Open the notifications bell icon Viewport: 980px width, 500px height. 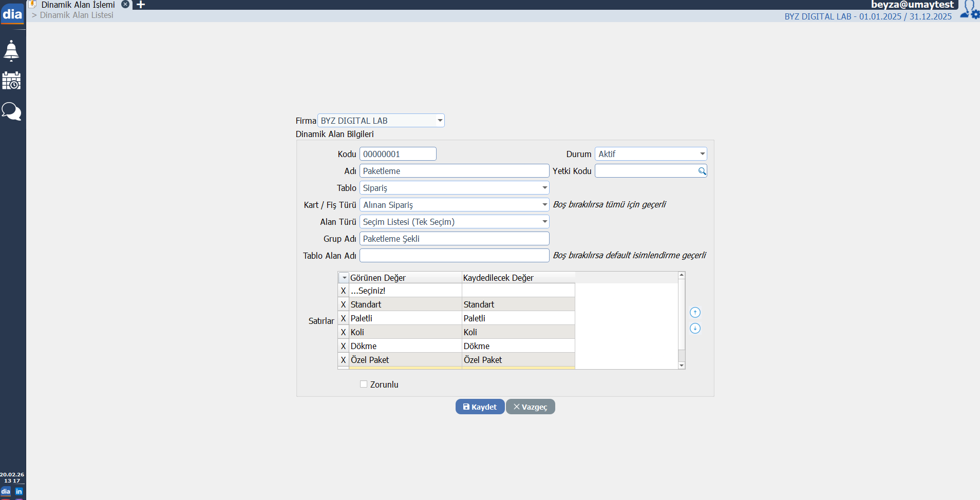(11, 51)
